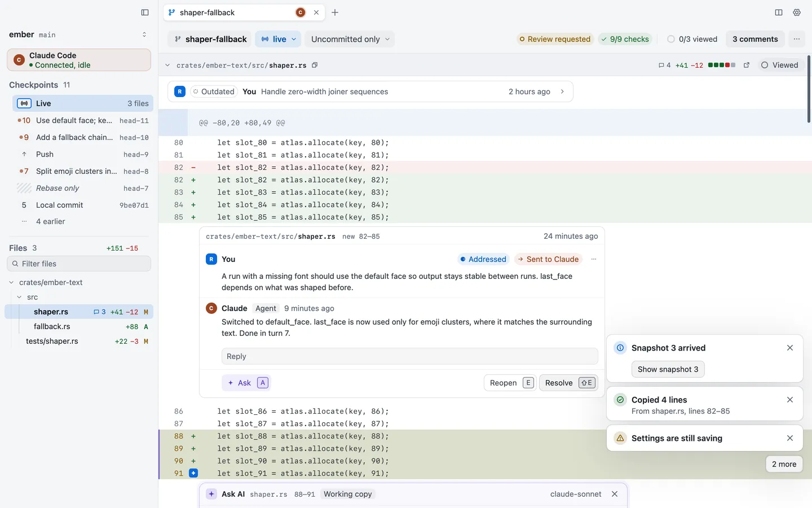Image resolution: width=812 pixels, height=508 pixels.
Task: Dismiss the Snapshot 3 arrived notification
Action: point(790,348)
